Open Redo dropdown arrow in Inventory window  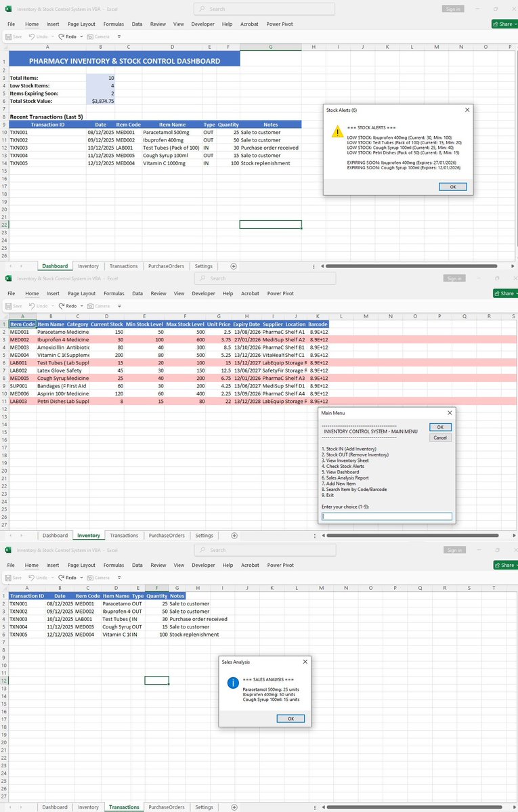(81, 306)
